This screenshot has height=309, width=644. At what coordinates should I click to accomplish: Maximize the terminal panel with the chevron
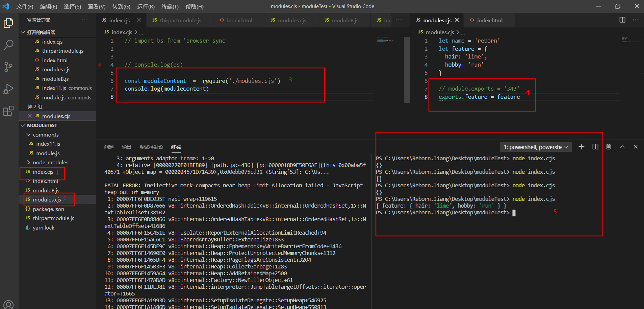[622, 146]
